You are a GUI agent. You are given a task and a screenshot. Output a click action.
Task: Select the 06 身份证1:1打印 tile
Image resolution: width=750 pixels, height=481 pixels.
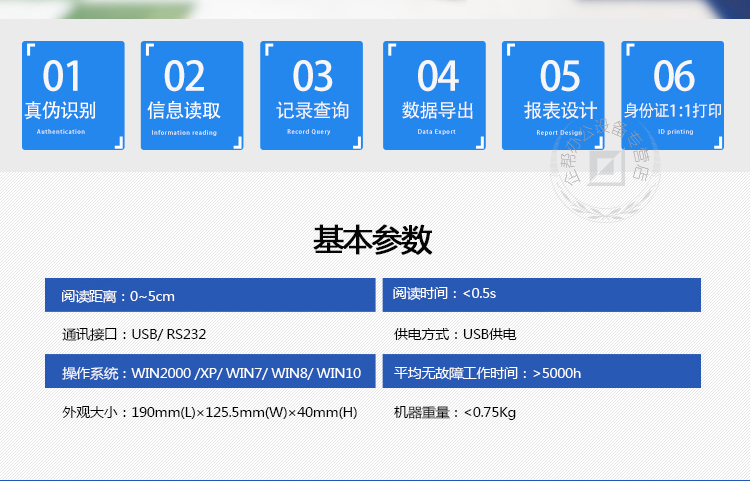pyautogui.click(x=672, y=95)
